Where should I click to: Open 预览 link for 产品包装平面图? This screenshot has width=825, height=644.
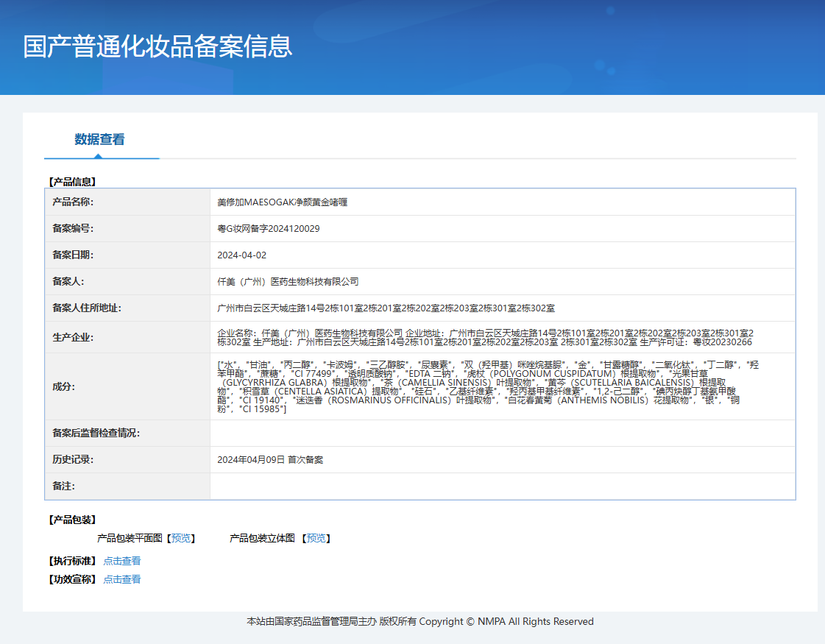[181, 538]
